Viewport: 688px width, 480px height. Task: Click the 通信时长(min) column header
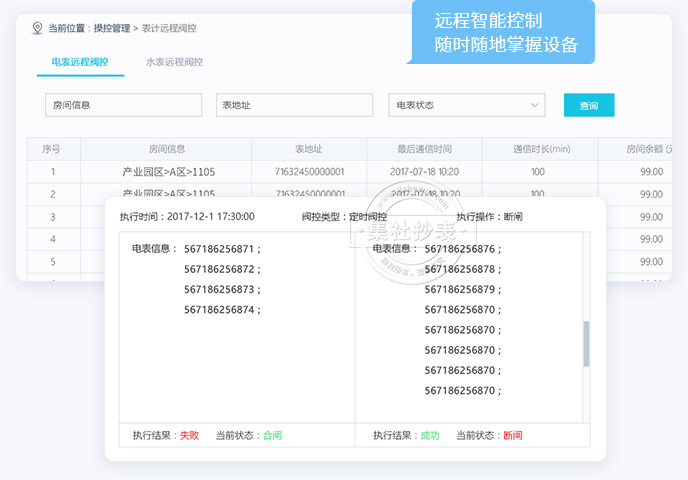pos(541,149)
